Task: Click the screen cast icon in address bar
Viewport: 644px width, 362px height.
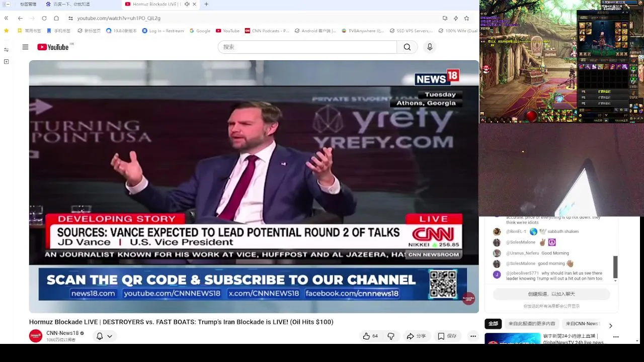Action: 445,18
